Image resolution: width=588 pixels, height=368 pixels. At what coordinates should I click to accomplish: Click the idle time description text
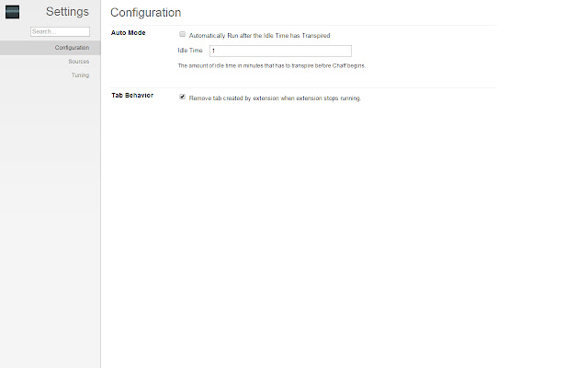pos(271,66)
